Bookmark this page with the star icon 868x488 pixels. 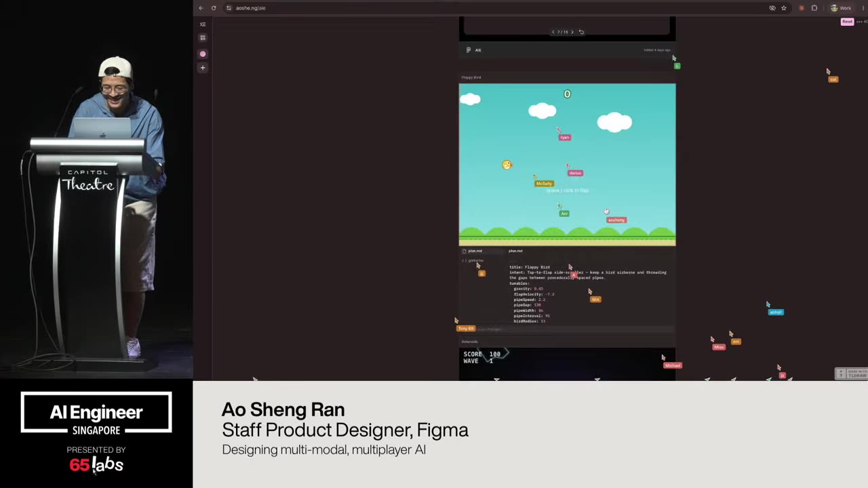coord(784,8)
